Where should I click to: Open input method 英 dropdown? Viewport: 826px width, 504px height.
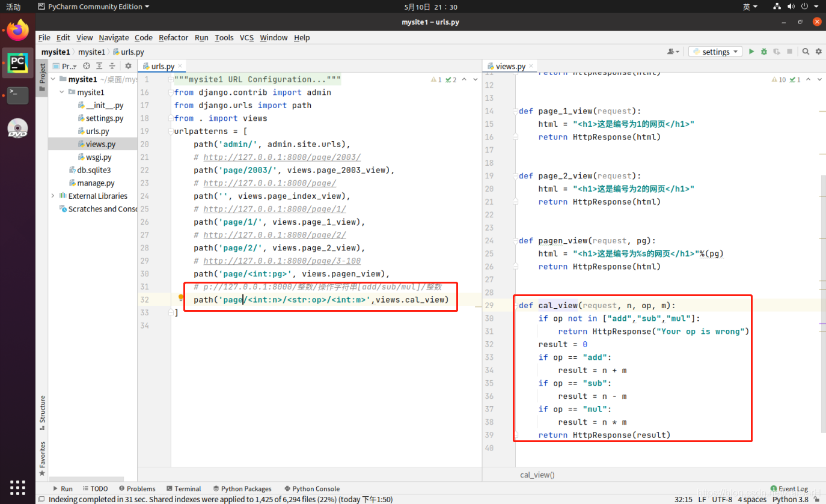(750, 7)
